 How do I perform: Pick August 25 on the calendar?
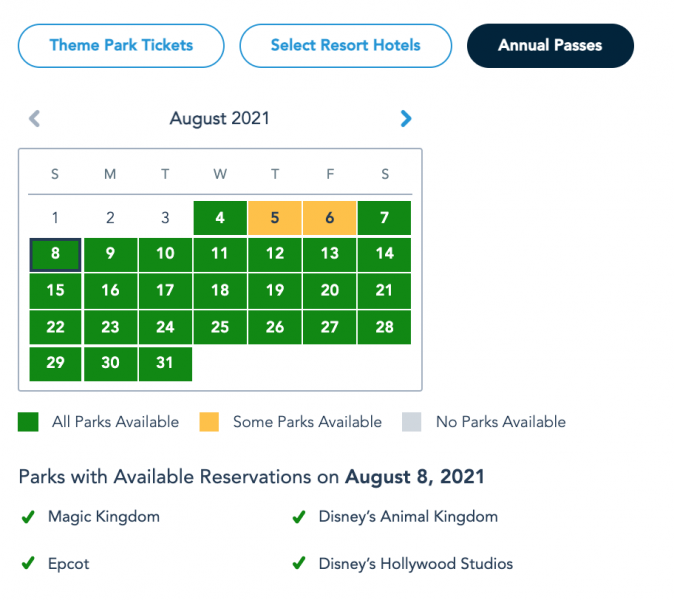[x=220, y=327]
